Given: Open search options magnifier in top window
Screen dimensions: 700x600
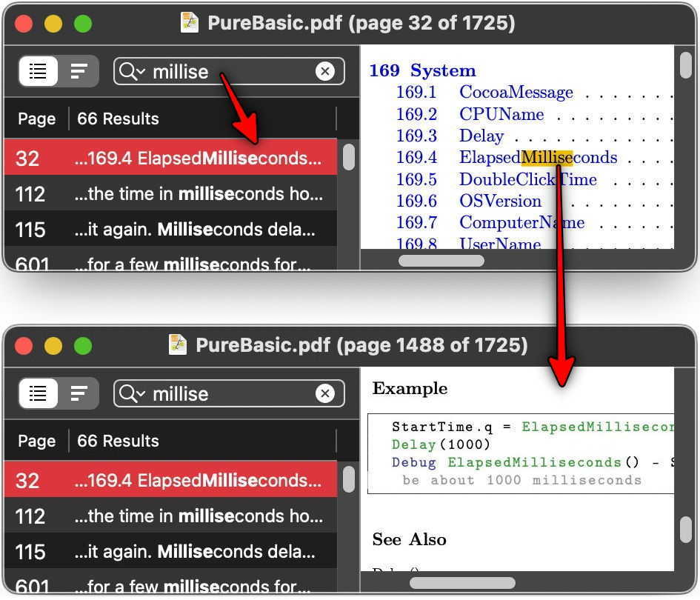Looking at the screenshot, I should [x=132, y=71].
